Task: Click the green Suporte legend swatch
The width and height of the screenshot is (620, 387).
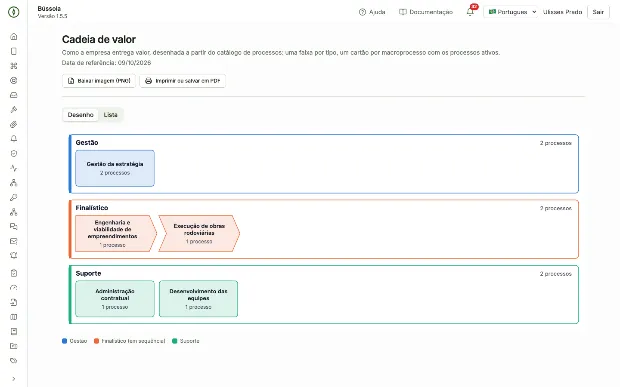Action: click(x=175, y=341)
